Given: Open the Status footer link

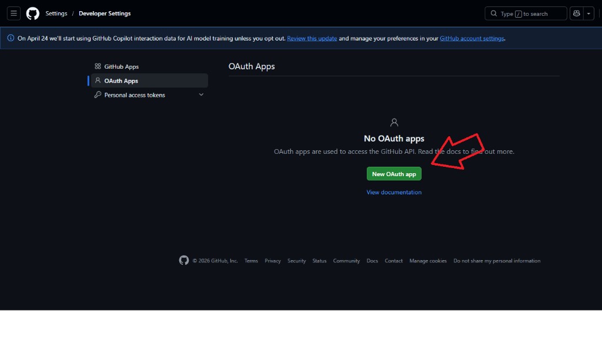Looking at the screenshot, I should (319, 261).
